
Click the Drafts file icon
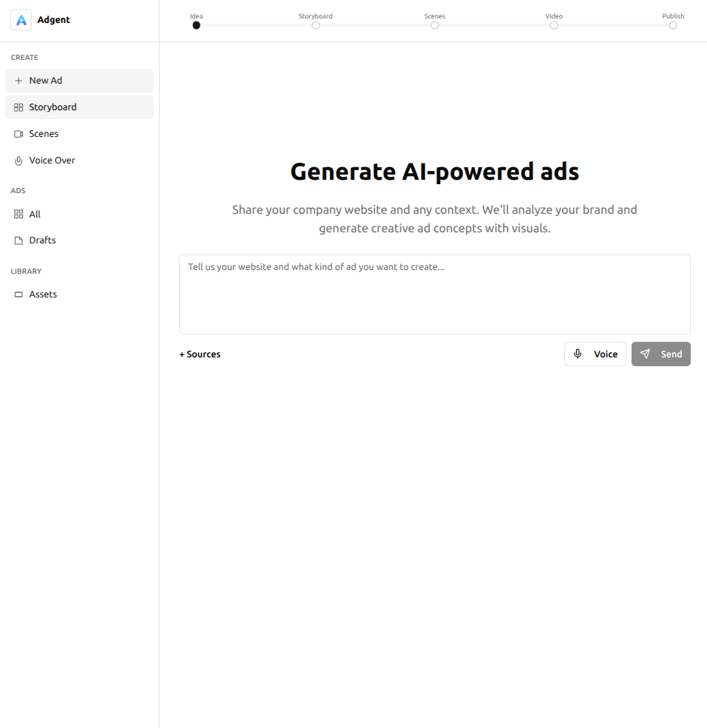(18, 240)
